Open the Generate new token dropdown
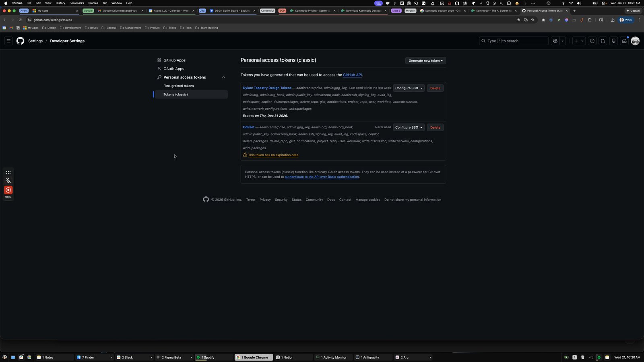Screen dimensions: 644x362 pyautogui.click(x=425, y=61)
